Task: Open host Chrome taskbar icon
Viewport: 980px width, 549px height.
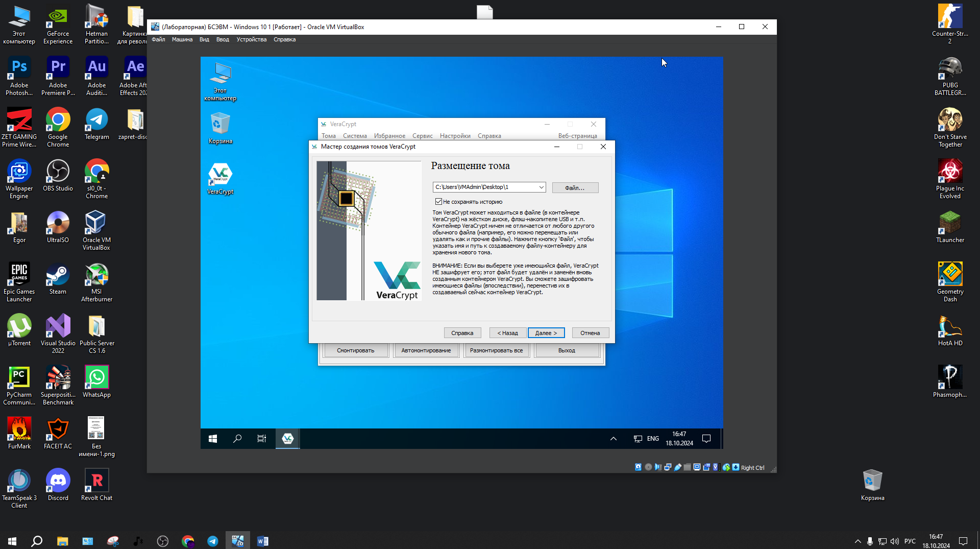Action: (188, 541)
